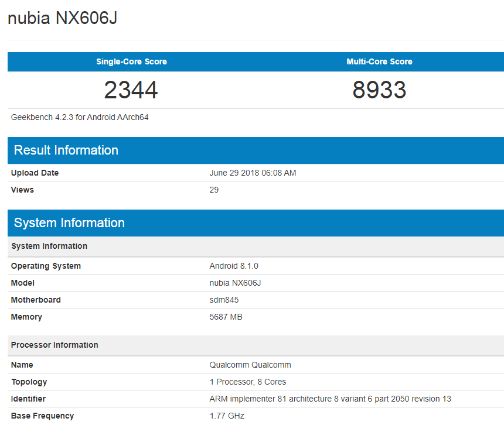Click the multi-core score value 8933
The width and height of the screenshot is (504, 425).
coord(379,90)
